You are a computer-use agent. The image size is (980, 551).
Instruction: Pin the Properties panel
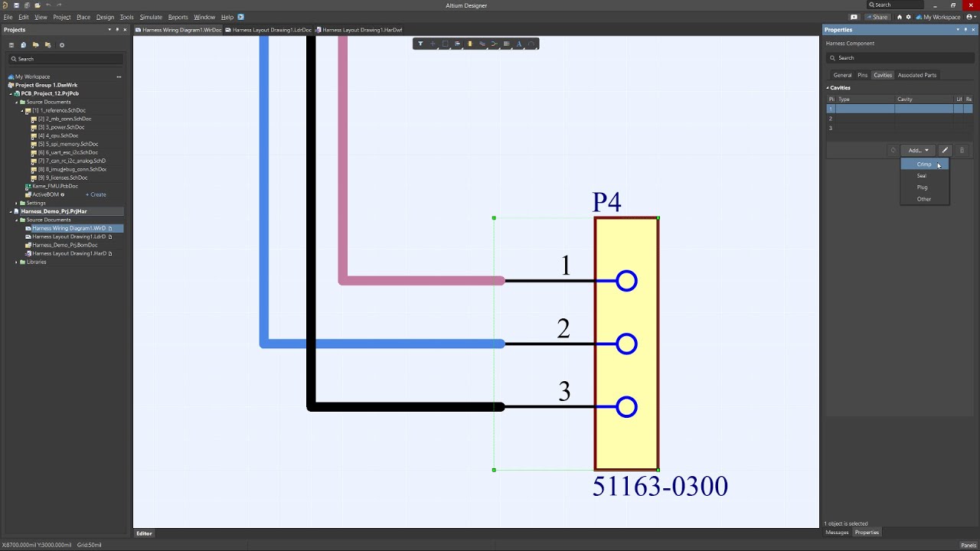(965, 30)
